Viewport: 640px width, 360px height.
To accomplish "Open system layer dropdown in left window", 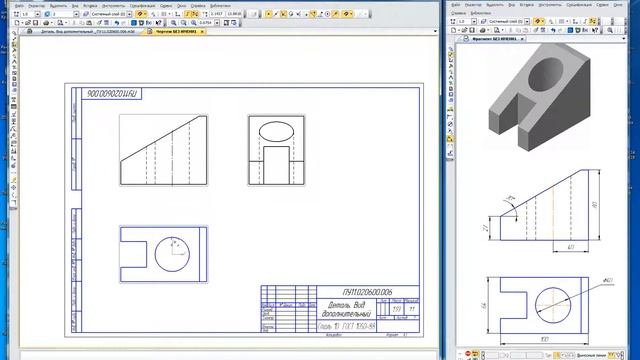I will click(129, 14).
